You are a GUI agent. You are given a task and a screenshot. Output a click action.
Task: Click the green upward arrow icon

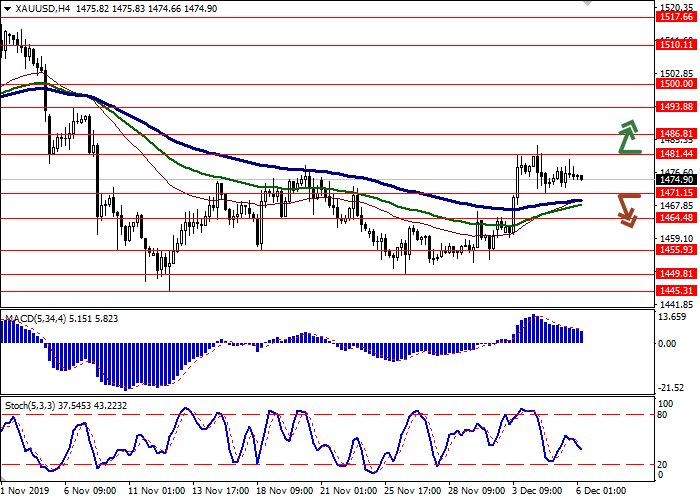[629, 137]
